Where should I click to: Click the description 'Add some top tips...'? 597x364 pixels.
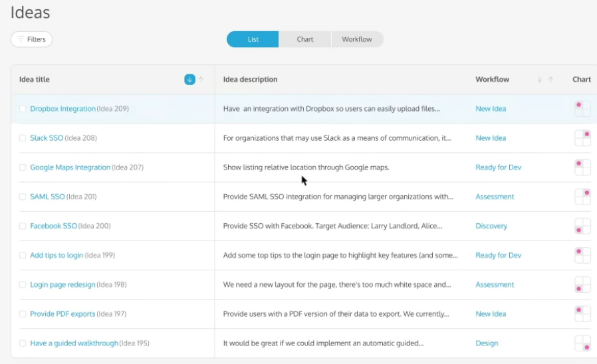[340, 255]
